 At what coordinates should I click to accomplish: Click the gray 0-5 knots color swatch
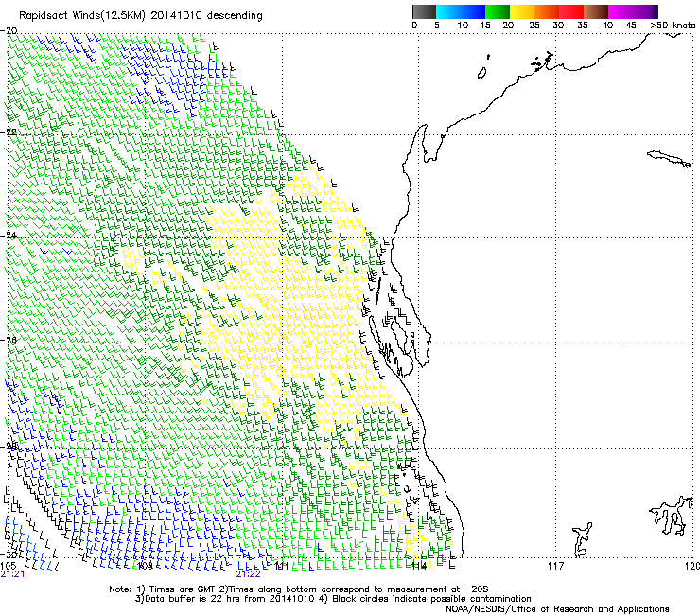point(424,11)
